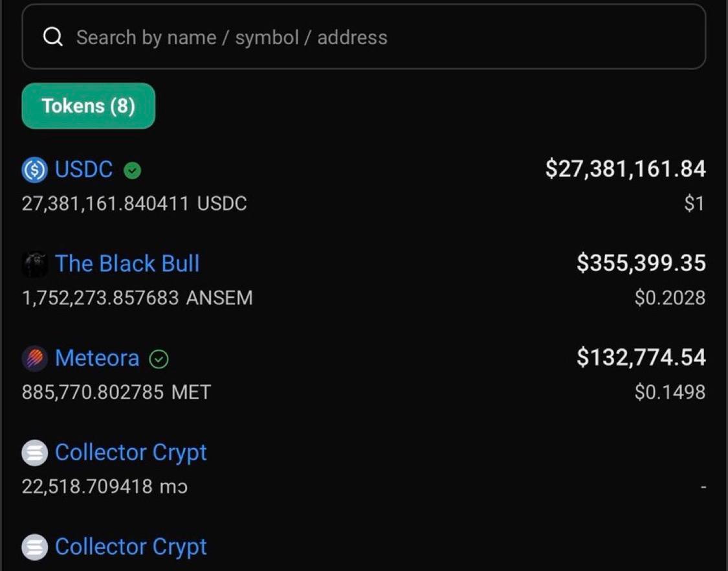This screenshot has width=728, height=571.
Task: Open the first Collector Crypt link
Action: 131,453
